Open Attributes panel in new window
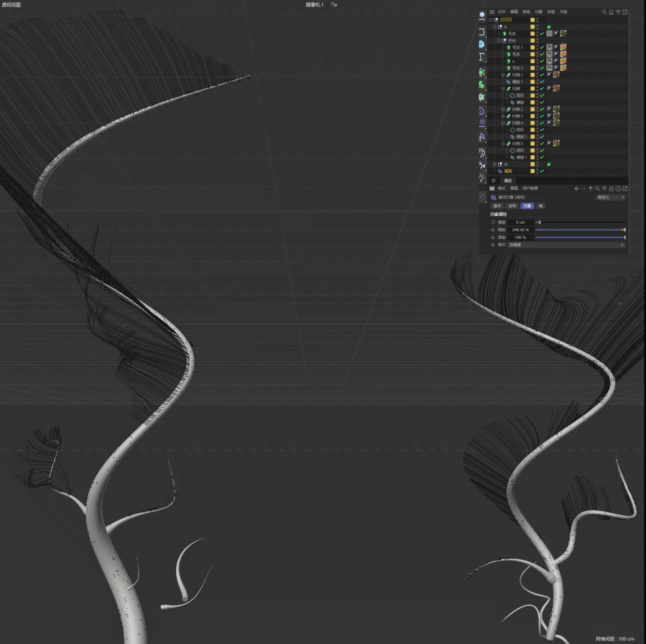Image resolution: width=646 pixels, height=644 pixels. (625, 189)
